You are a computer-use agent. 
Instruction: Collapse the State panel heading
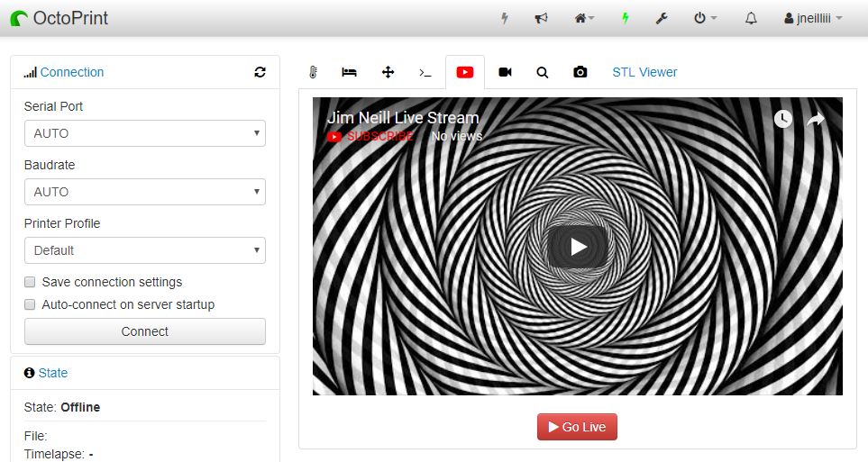(52, 373)
